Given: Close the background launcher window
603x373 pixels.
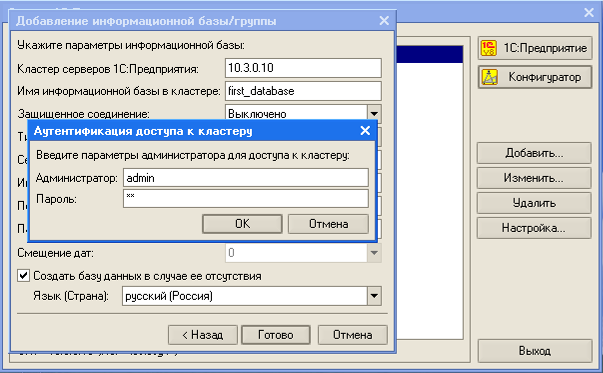Looking at the screenshot, I should [589, 13].
